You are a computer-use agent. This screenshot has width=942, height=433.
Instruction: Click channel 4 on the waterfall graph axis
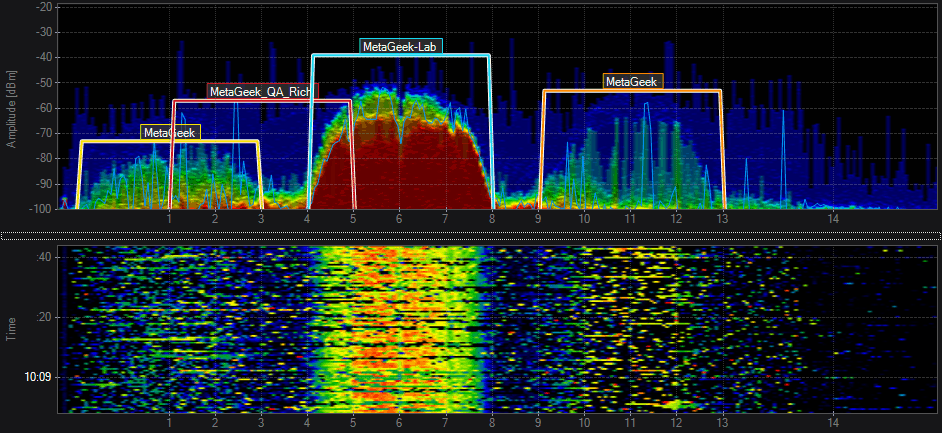pos(307,423)
